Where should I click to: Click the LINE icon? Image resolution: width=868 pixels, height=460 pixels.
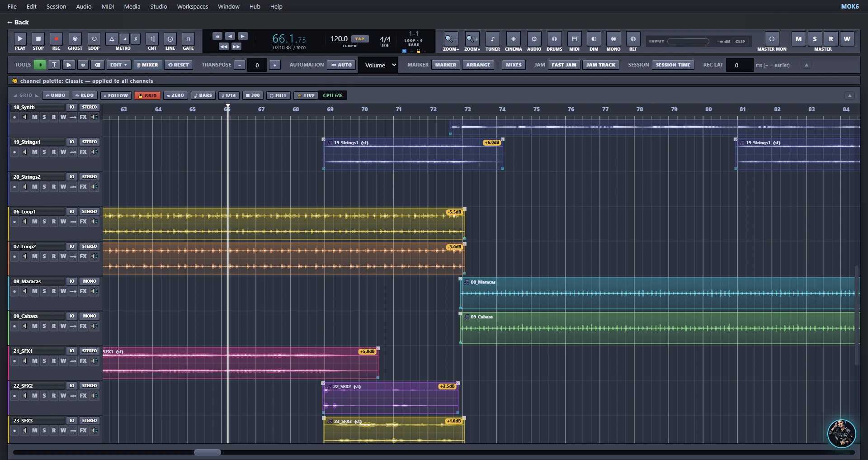pos(170,39)
